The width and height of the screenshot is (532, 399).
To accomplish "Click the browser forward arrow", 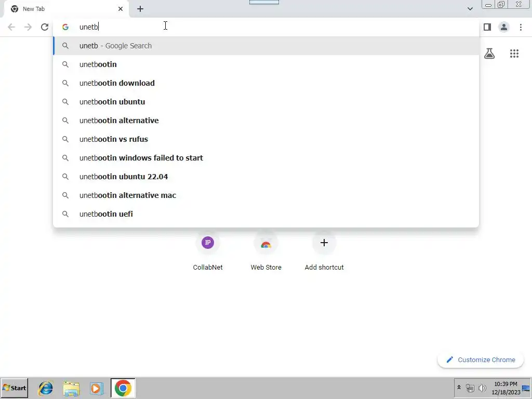I will coord(28,27).
